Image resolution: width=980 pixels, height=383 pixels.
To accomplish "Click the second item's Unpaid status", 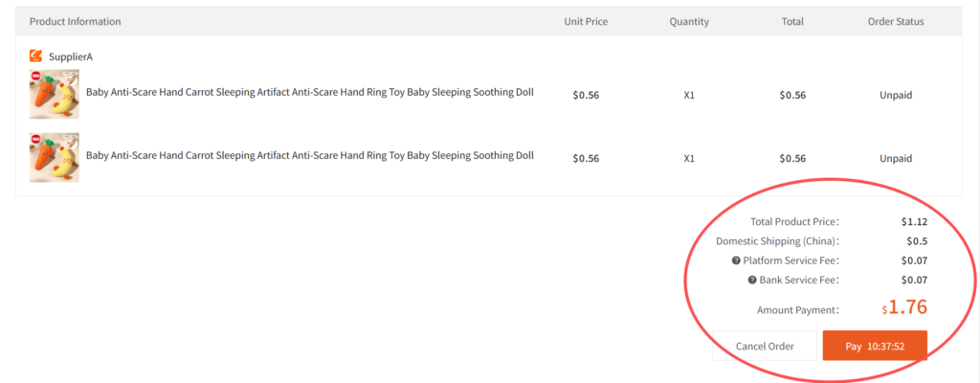I will [x=896, y=158].
